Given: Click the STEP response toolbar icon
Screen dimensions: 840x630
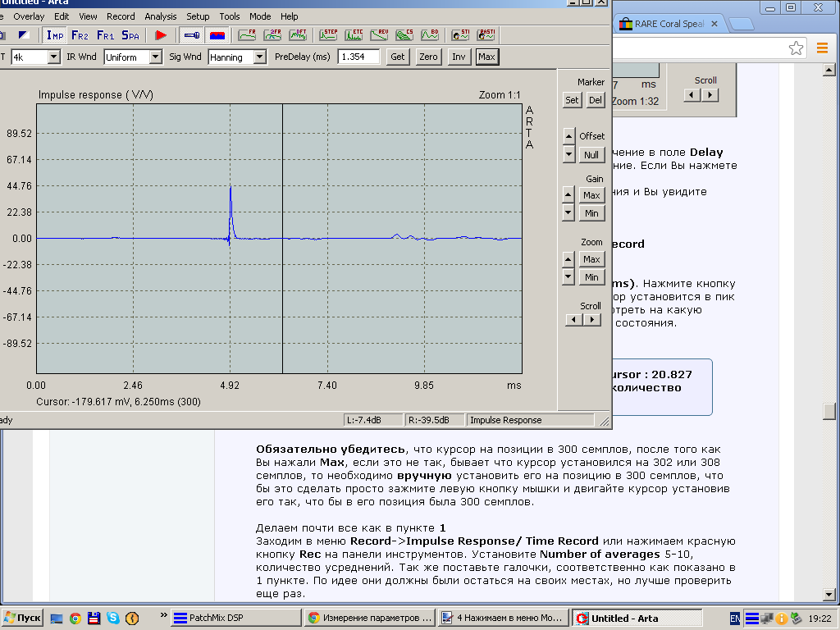Looking at the screenshot, I should tap(330, 34).
